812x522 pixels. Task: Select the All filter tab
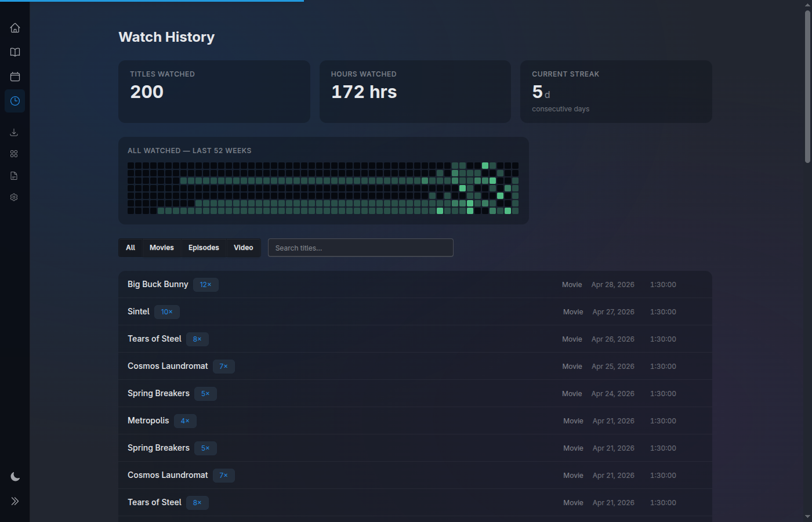[x=130, y=248]
